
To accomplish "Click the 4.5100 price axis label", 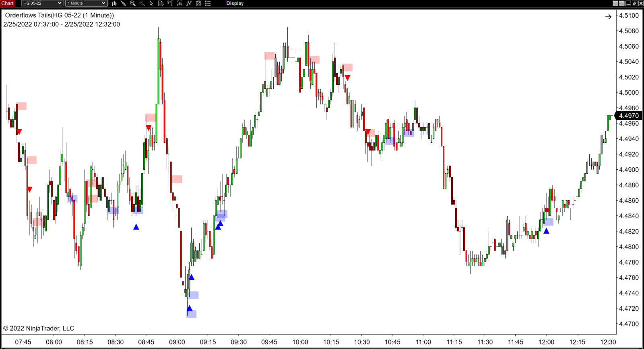I will point(629,16).
